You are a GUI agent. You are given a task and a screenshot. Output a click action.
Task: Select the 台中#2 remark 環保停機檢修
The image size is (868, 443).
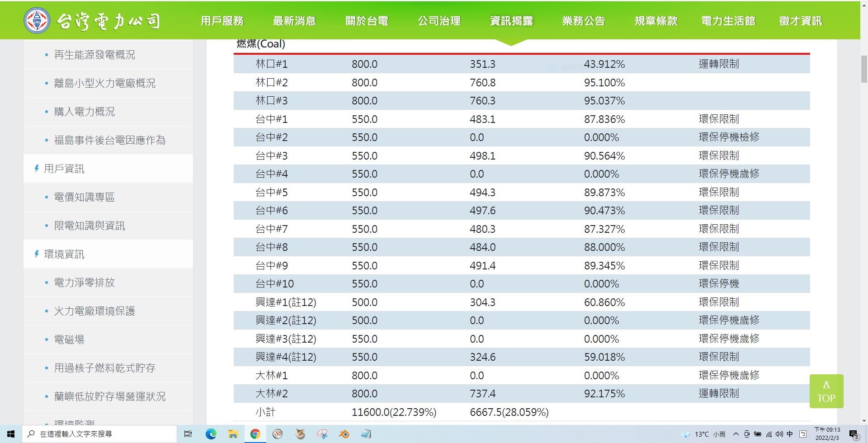(729, 137)
